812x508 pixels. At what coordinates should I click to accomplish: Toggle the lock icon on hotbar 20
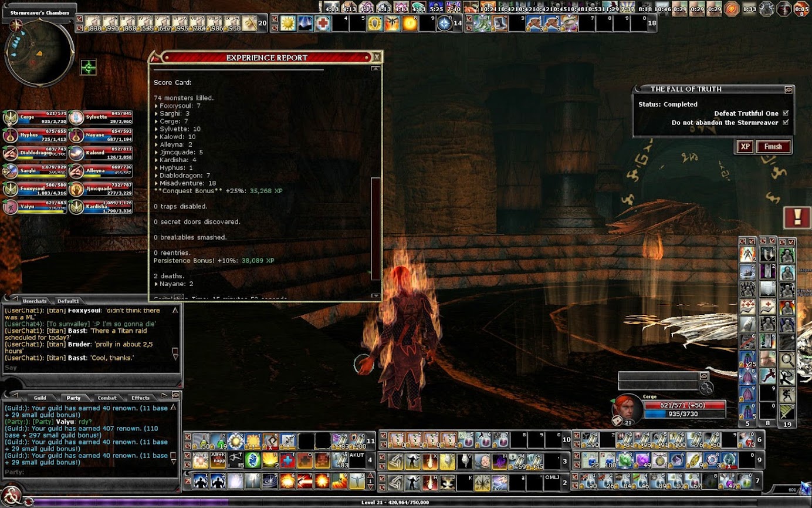pos(80,28)
